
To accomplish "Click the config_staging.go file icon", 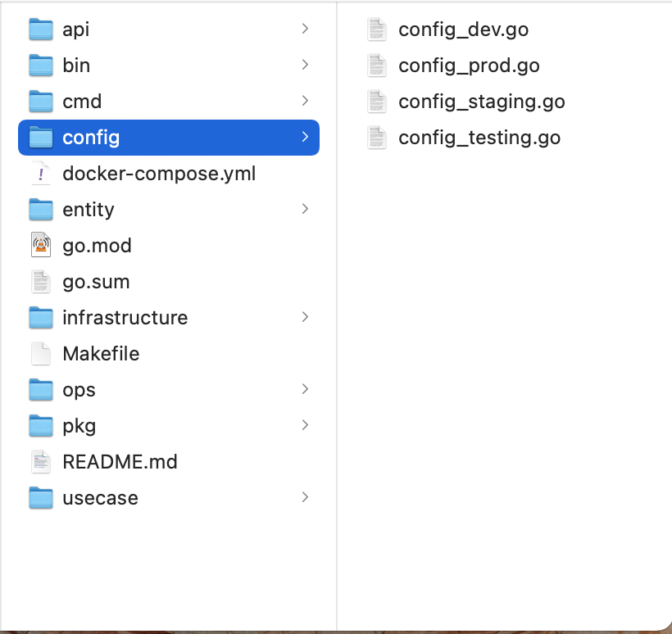I will (x=377, y=102).
